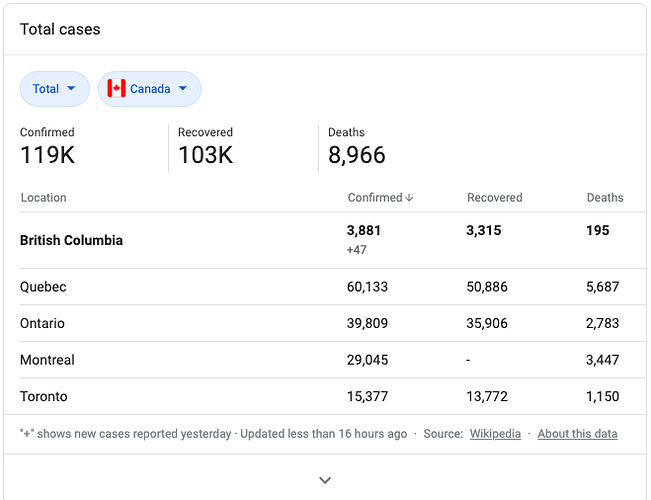651x500 pixels.
Task: Open the Canada country dropdown
Action: (149, 89)
